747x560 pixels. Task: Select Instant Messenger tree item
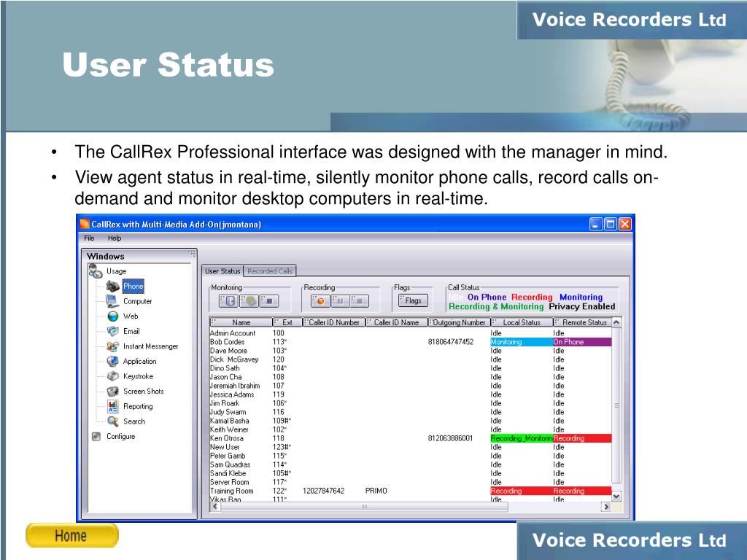click(150, 346)
